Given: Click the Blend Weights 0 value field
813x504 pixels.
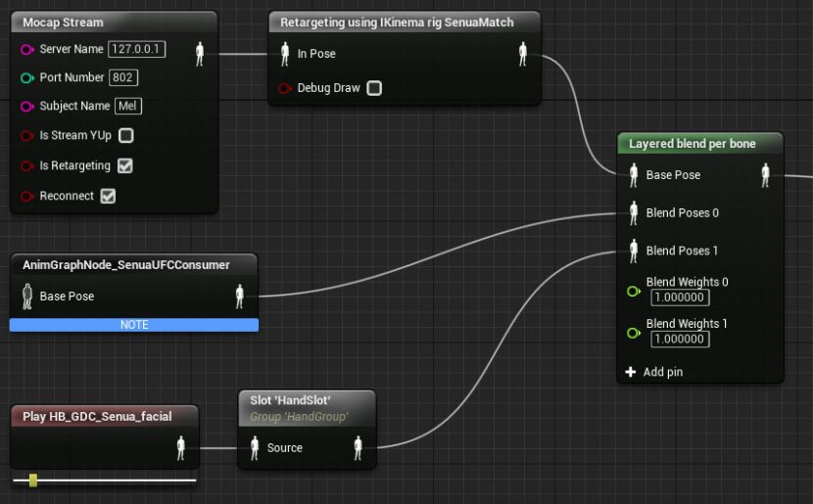Looking at the screenshot, I should pos(680,298).
